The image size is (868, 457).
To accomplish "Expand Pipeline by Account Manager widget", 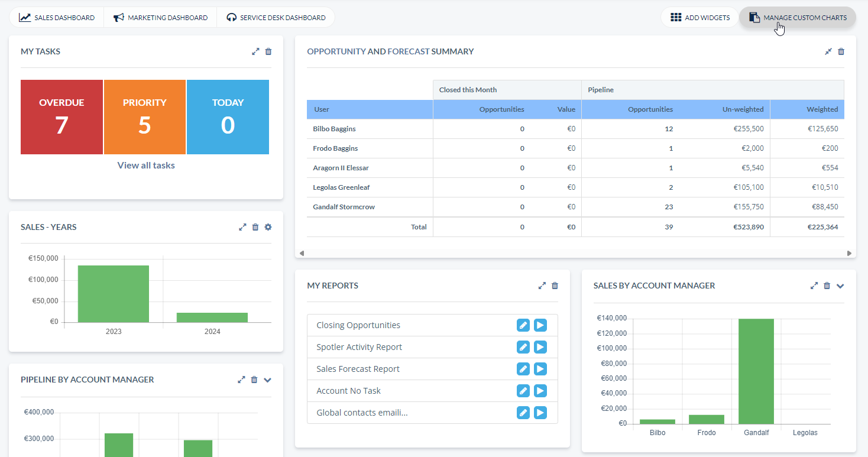I will 241,380.
